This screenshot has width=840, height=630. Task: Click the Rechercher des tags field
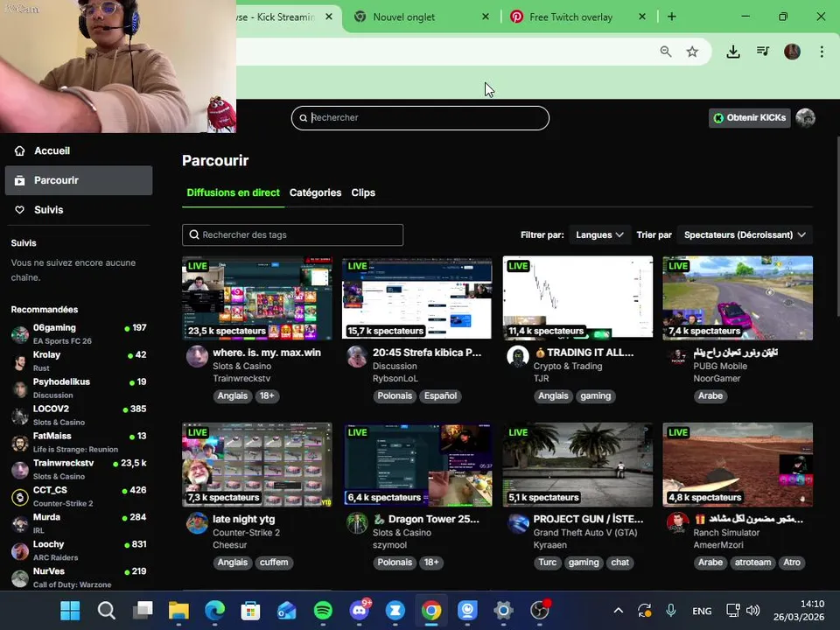(292, 234)
